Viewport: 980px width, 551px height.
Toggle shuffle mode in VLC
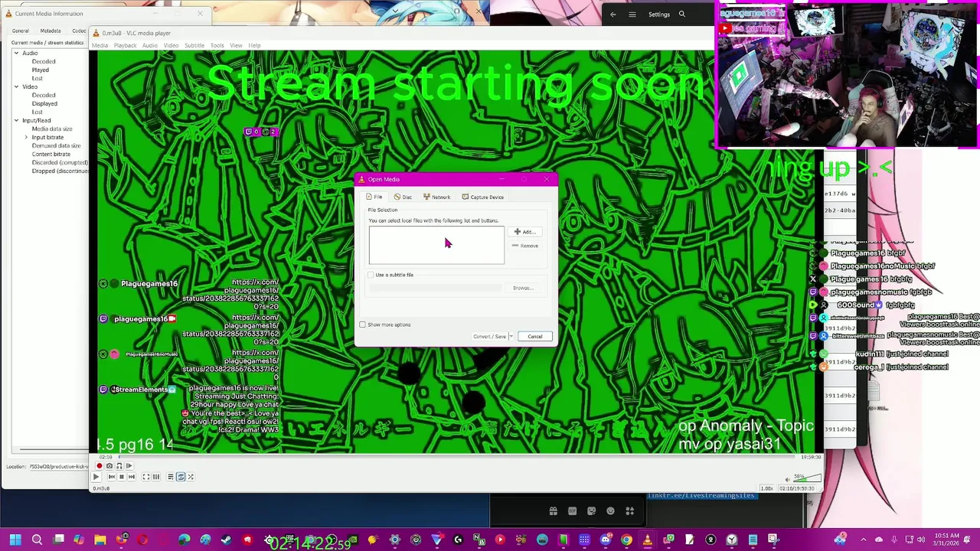point(191,477)
